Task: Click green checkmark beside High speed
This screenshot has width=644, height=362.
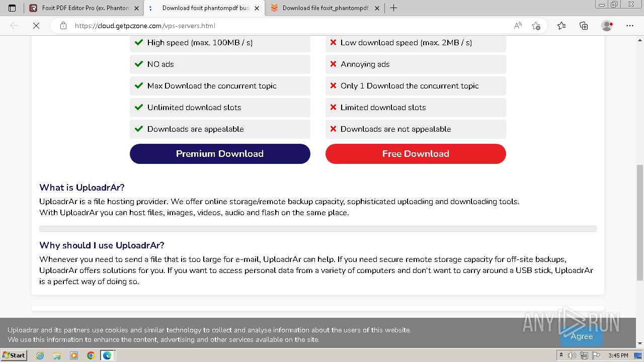Action: (x=139, y=43)
